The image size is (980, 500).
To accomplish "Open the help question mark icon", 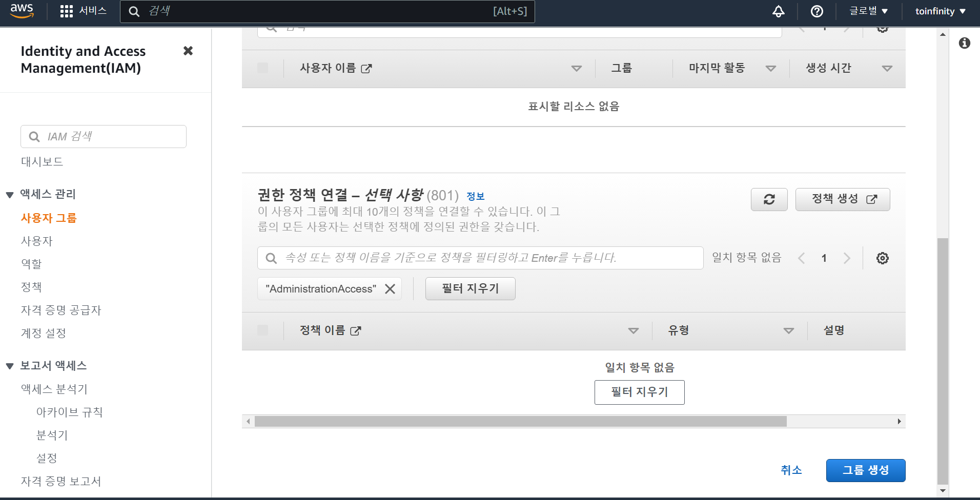I will click(x=817, y=11).
